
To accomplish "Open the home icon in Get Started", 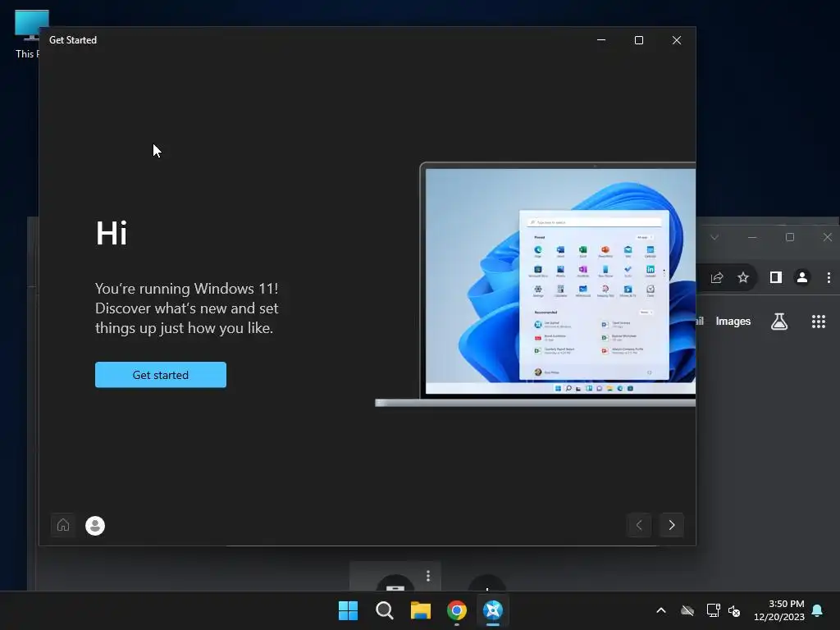I will point(63,525).
